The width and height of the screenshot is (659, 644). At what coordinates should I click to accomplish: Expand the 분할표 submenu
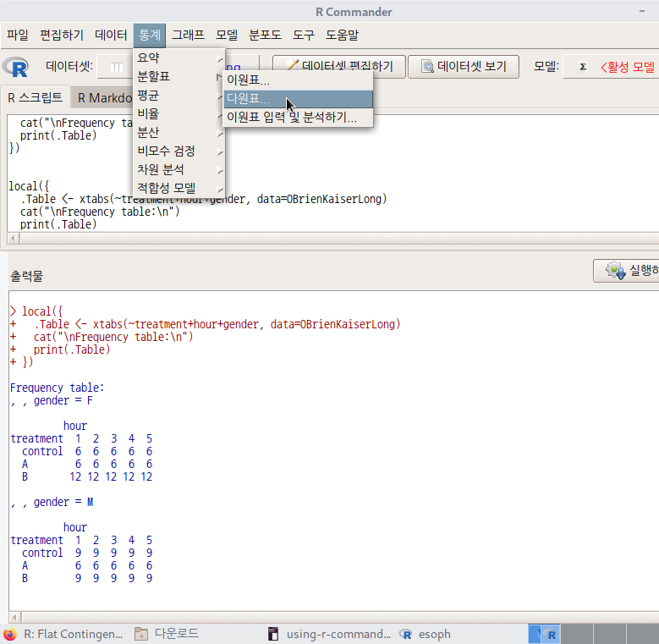point(179,76)
